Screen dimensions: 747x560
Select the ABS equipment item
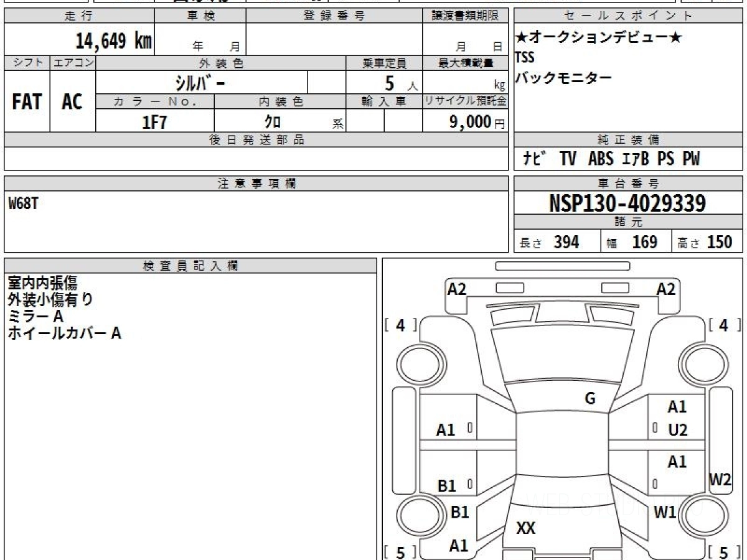point(601,159)
